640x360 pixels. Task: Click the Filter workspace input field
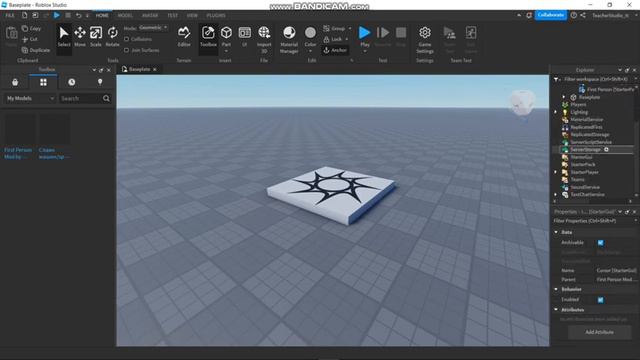pyautogui.click(x=596, y=79)
